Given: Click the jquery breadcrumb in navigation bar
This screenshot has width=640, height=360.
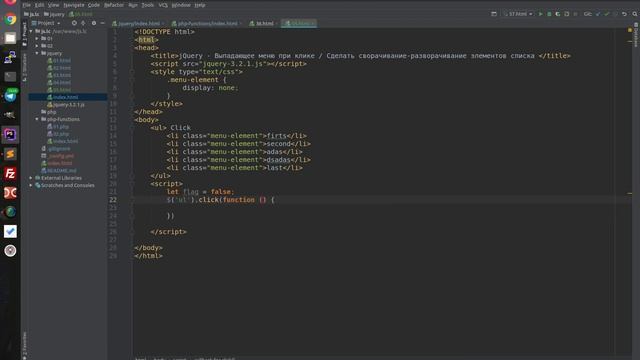Looking at the screenshot, I should 54,14.
